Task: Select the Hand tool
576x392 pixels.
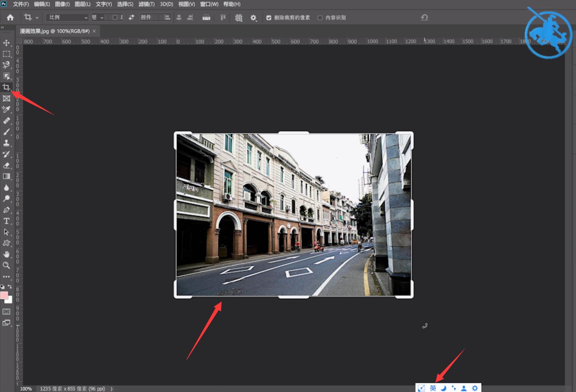Action: pos(6,254)
